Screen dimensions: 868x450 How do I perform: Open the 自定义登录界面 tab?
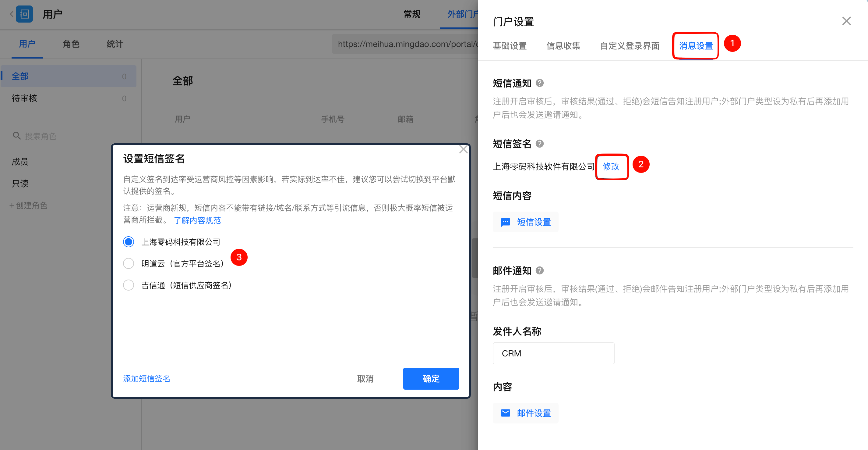point(630,46)
